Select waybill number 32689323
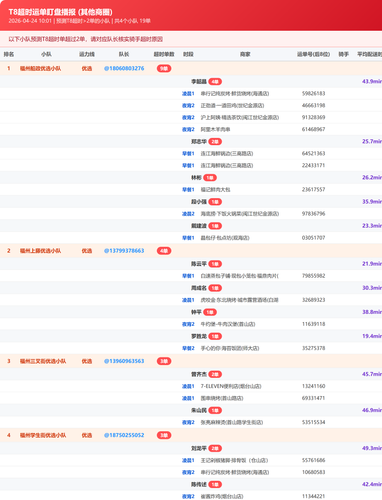Screen dimensions: 382x500 [x=313, y=300]
